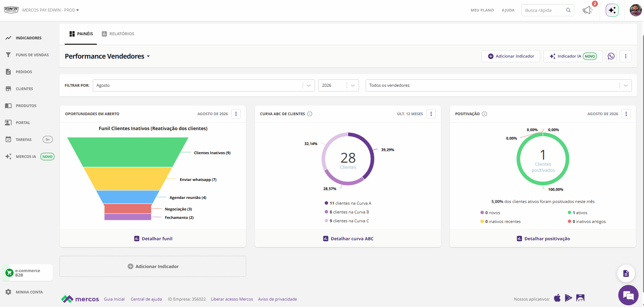644x307 pixels.
Task: Open the notifications megaphone icon
Action: 587,10
